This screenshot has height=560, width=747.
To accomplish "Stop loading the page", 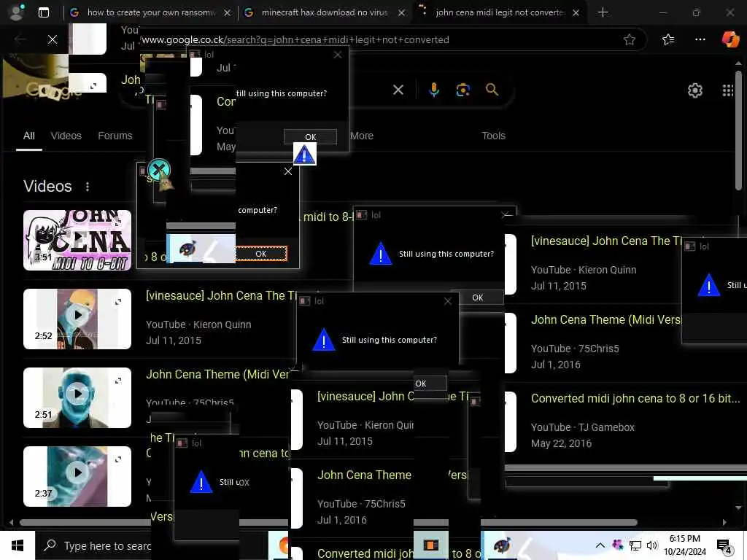I will tap(53, 39).
